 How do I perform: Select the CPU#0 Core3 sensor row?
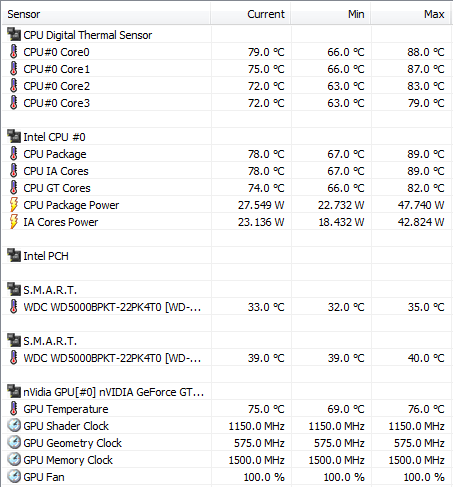227,103
